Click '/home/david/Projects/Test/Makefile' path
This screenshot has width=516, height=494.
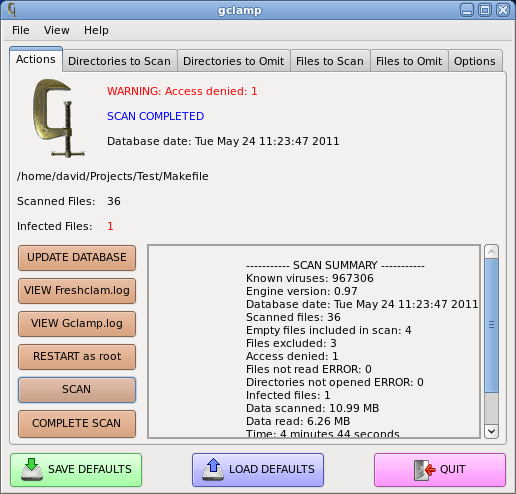[113, 176]
